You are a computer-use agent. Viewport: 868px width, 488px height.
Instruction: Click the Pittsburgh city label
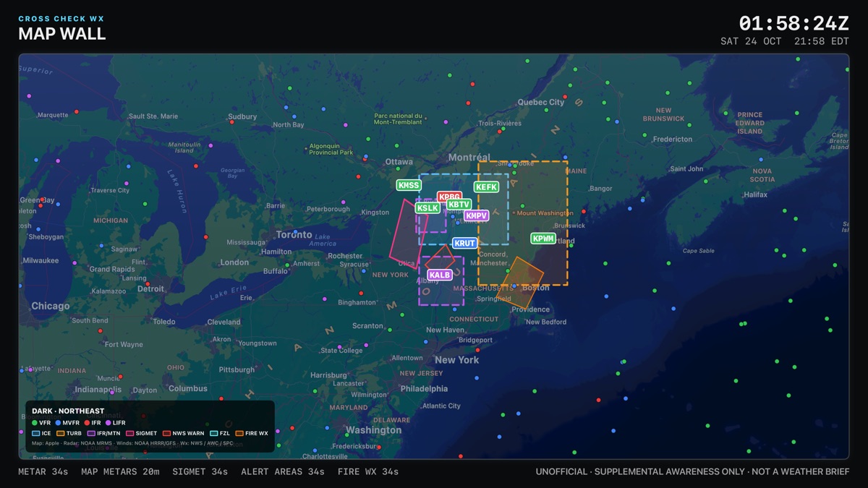pyautogui.click(x=237, y=369)
